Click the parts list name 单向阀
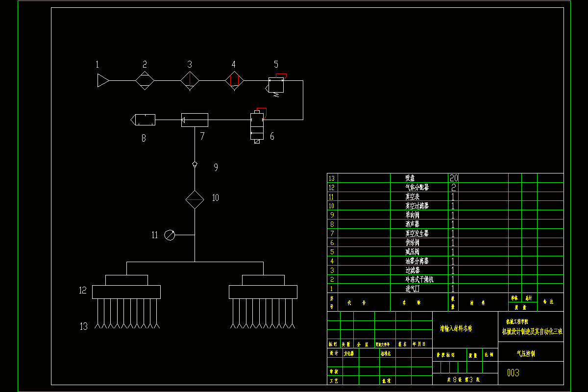Image resolution: width=588 pixels, height=392 pixels. click(x=412, y=215)
